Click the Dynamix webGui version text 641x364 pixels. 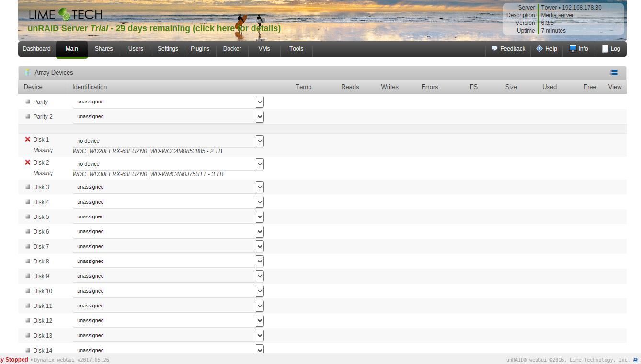(x=72, y=360)
